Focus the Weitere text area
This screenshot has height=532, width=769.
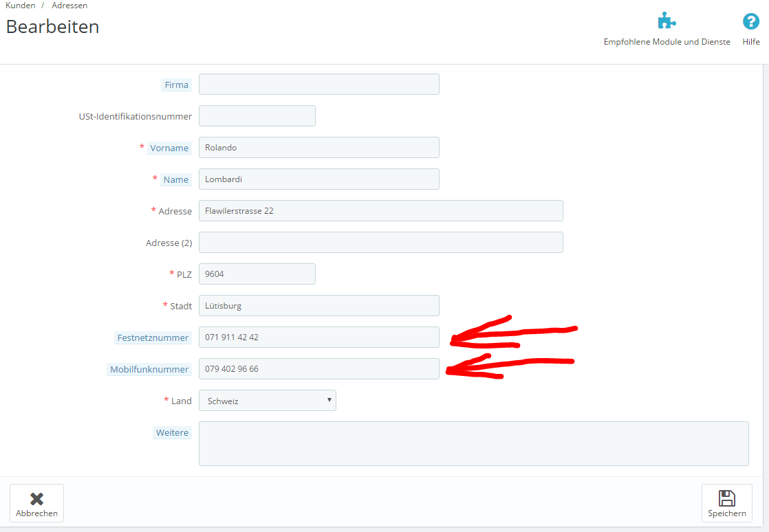click(474, 444)
